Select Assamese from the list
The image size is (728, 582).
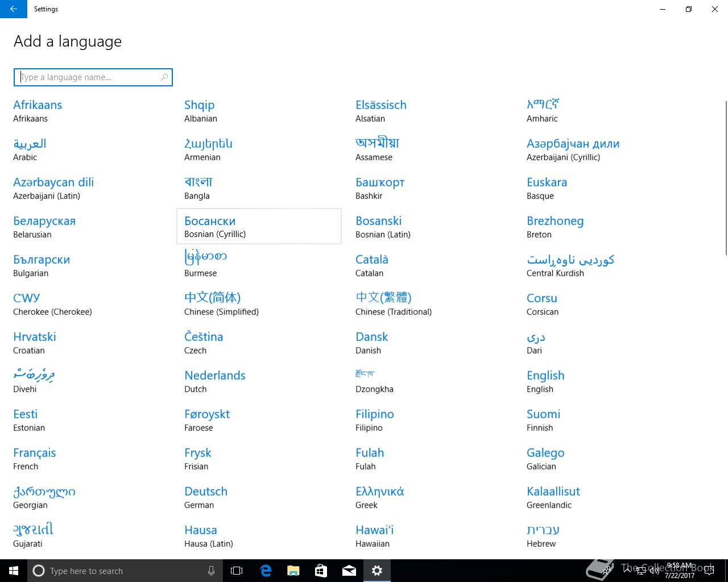[x=430, y=149]
